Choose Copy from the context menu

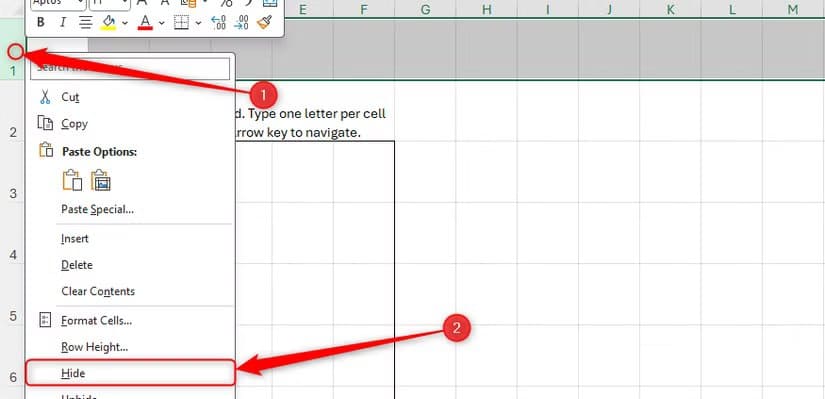(x=130, y=124)
